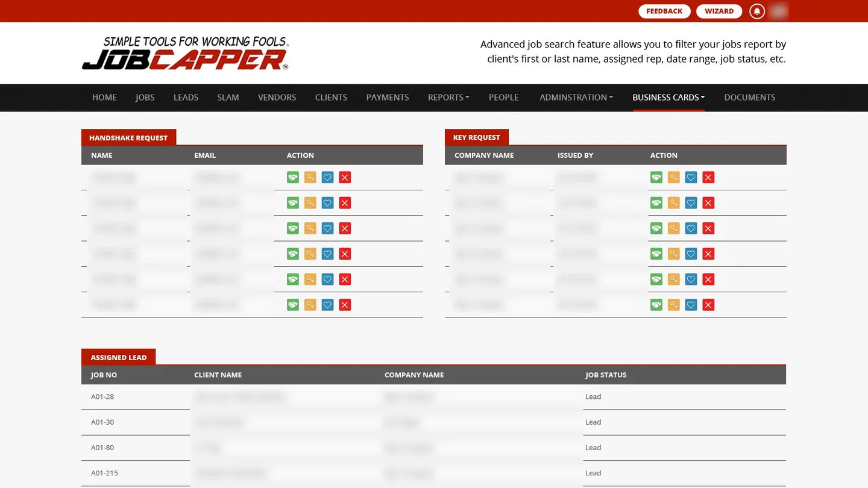Screen dimensions: 868x488
Task: Click blue heart icon in first Key Request row
Action: point(691,177)
